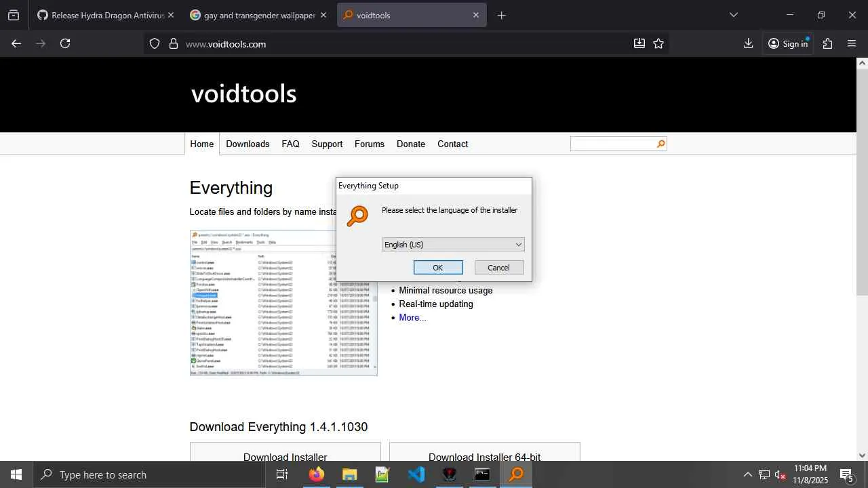
Task: Open the tracking protection shield icon
Action: 155,43
